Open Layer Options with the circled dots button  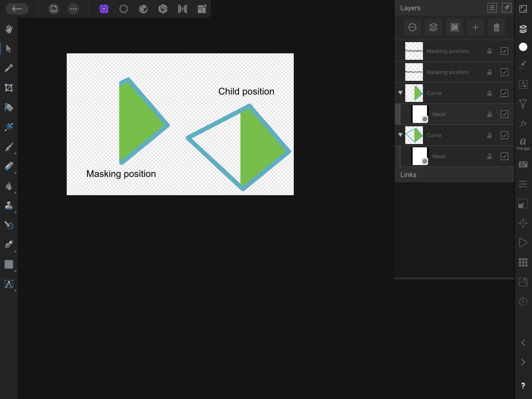pos(412,28)
